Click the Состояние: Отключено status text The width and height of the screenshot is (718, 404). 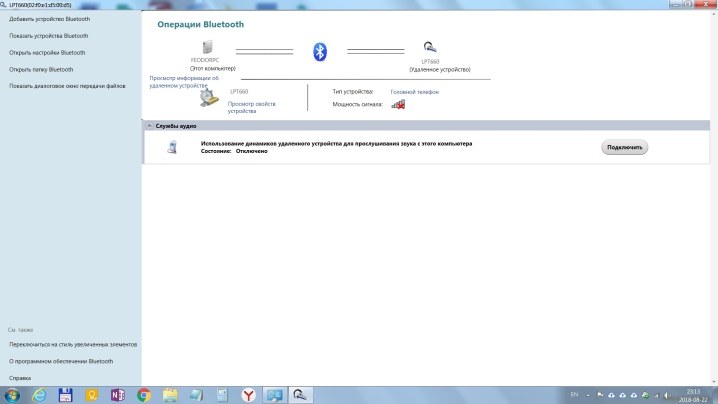[234, 151]
